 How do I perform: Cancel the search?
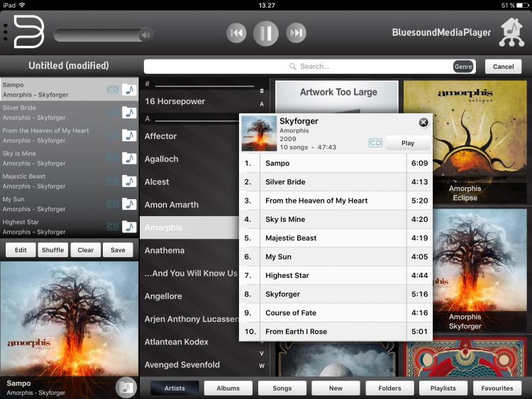coord(503,67)
